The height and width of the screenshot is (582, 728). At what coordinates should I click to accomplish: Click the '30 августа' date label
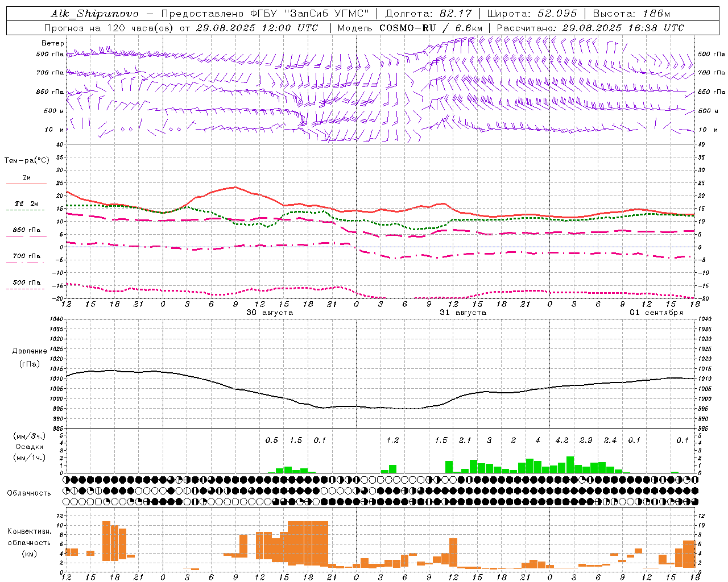click(270, 313)
